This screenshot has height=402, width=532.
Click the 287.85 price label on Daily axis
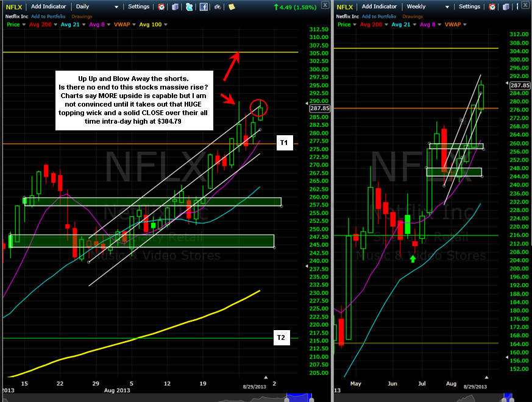[x=319, y=108]
